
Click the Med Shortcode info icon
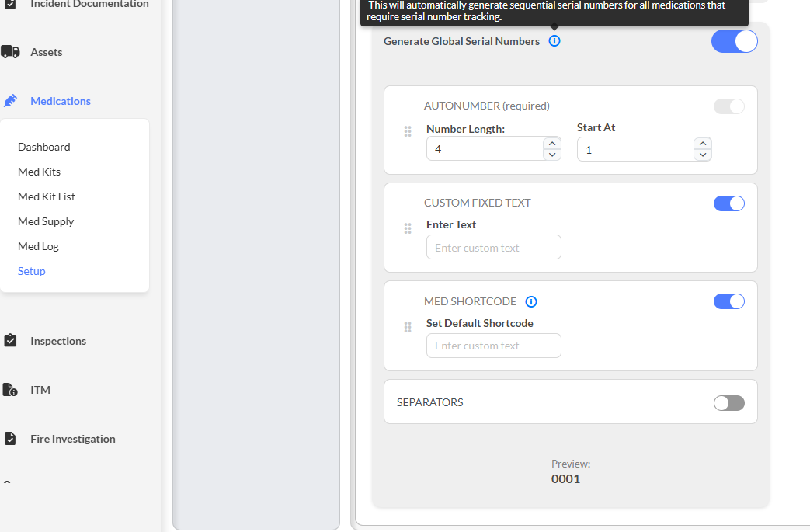(531, 301)
